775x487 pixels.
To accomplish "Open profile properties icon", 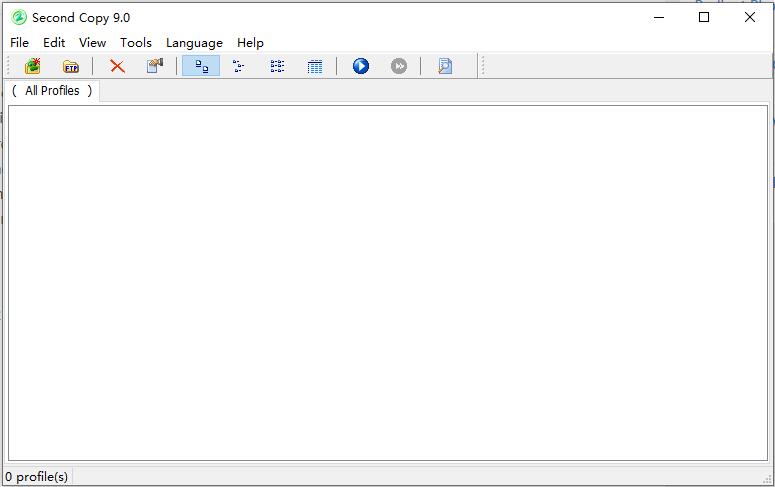I will pos(155,66).
